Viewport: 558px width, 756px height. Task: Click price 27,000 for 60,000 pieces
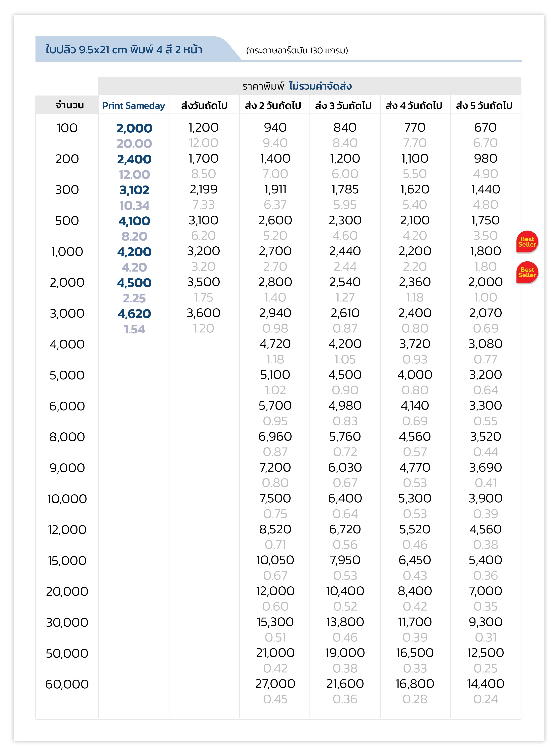coord(275,684)
